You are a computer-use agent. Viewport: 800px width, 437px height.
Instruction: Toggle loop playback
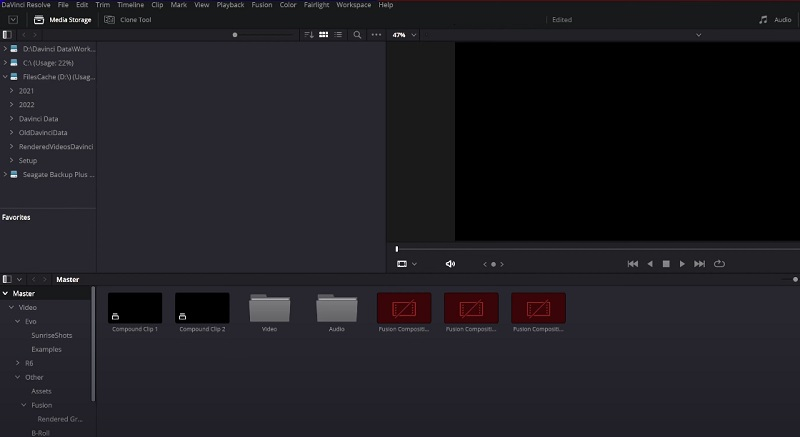pos(719,264)
